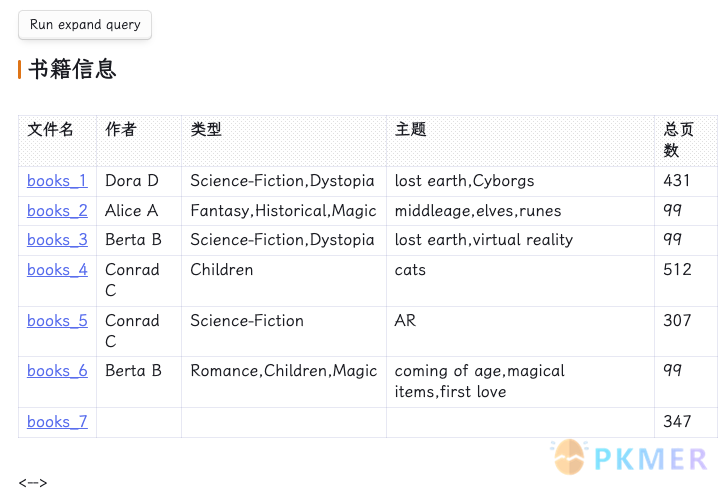Screen dimensions: 727x499
Task: Click the 主题 column header
Action: point(410,129)
